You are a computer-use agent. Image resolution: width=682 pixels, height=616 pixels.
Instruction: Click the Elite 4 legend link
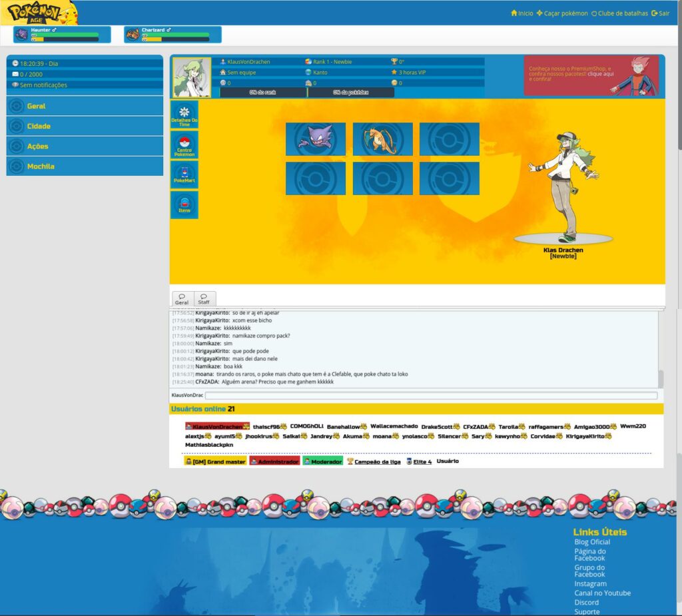point(418,462)
